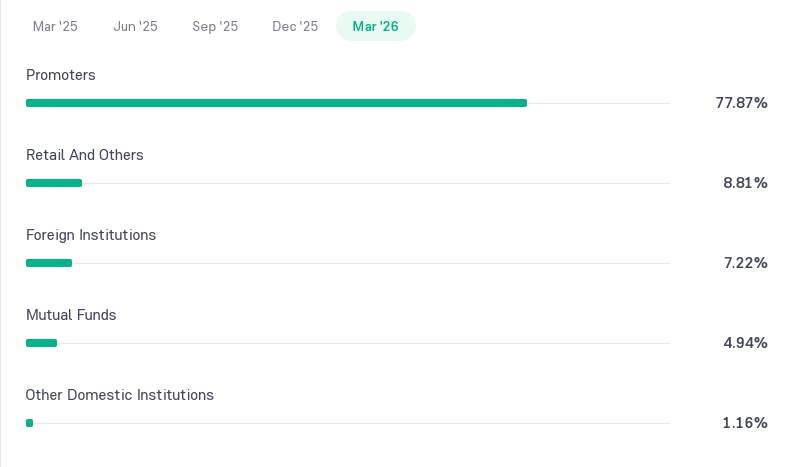
Task: Click the Promoters label
Action: [x=61, y=75]
